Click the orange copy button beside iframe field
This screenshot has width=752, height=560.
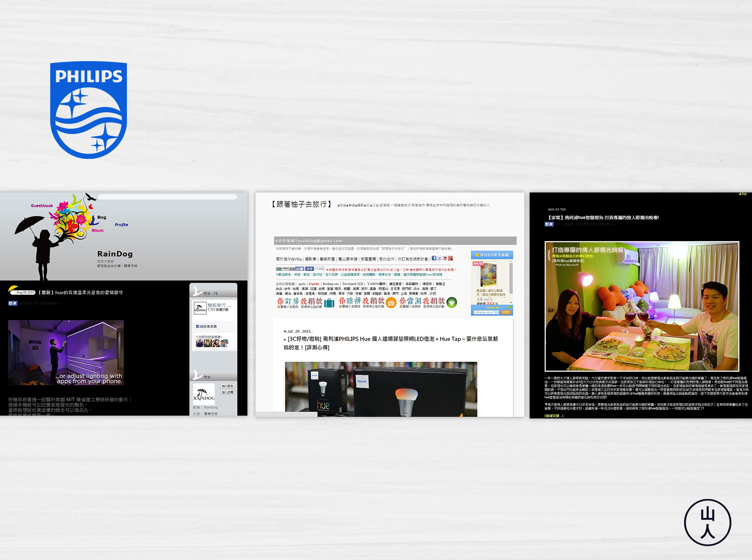click(506, 312)
